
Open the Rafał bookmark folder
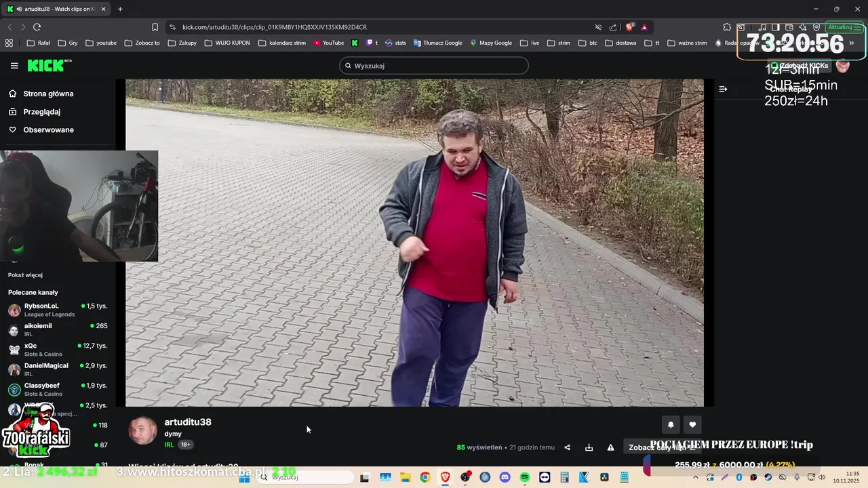[38, 43]
